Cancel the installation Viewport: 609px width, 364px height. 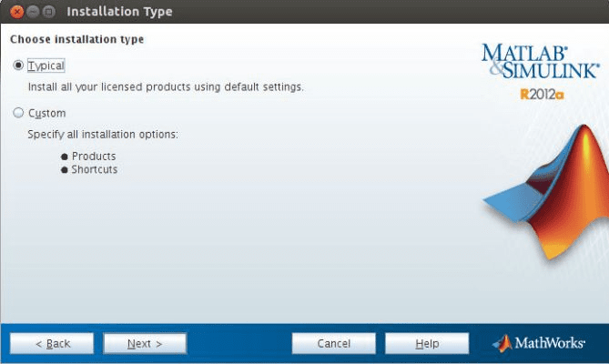[x=334, y=343]
